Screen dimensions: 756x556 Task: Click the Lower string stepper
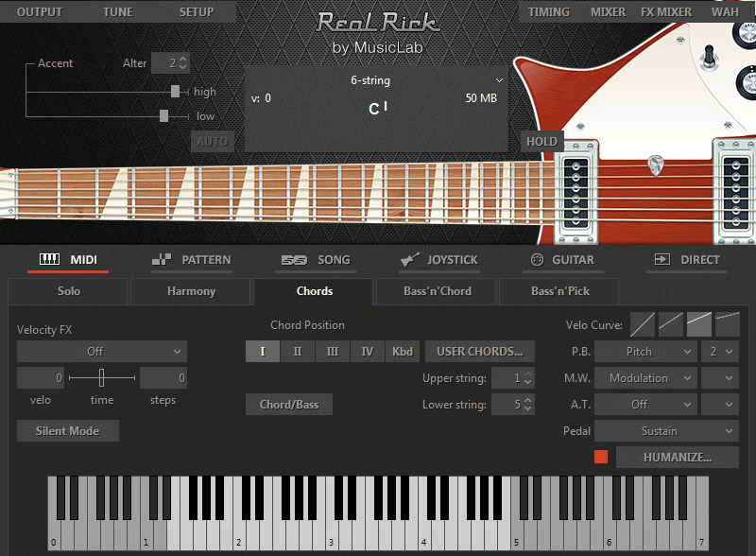(528, 405)
